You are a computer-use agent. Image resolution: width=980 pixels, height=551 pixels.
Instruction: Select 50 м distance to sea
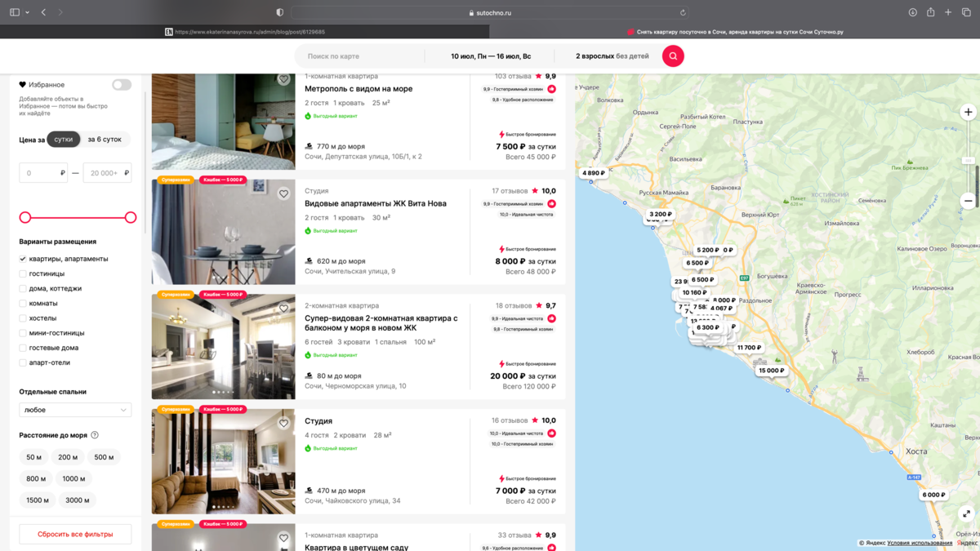pyautogui.click(x=33, y=457)
